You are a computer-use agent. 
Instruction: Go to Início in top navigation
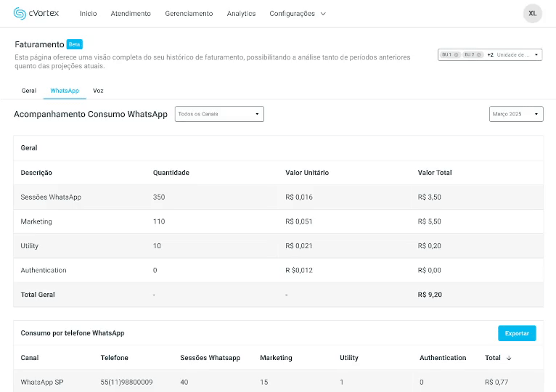point(88,14)
